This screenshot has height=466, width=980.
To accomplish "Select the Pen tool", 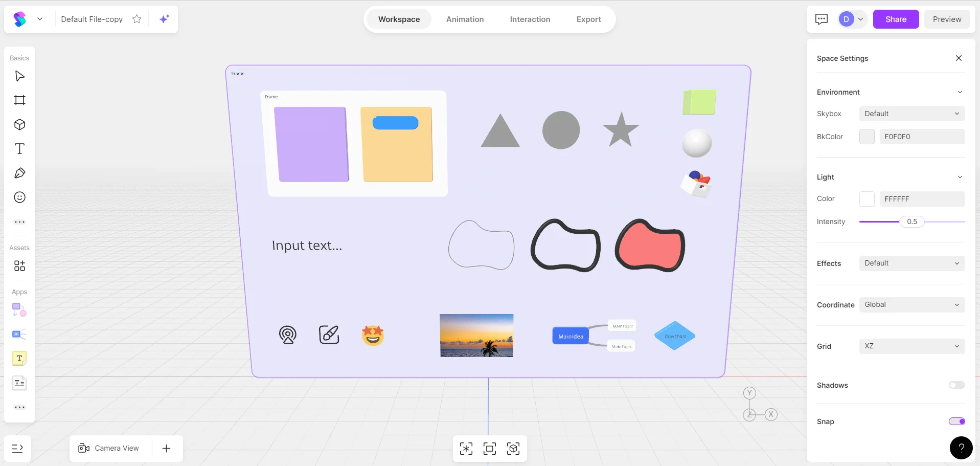I will pyautogui.click(x=19, y=173).
